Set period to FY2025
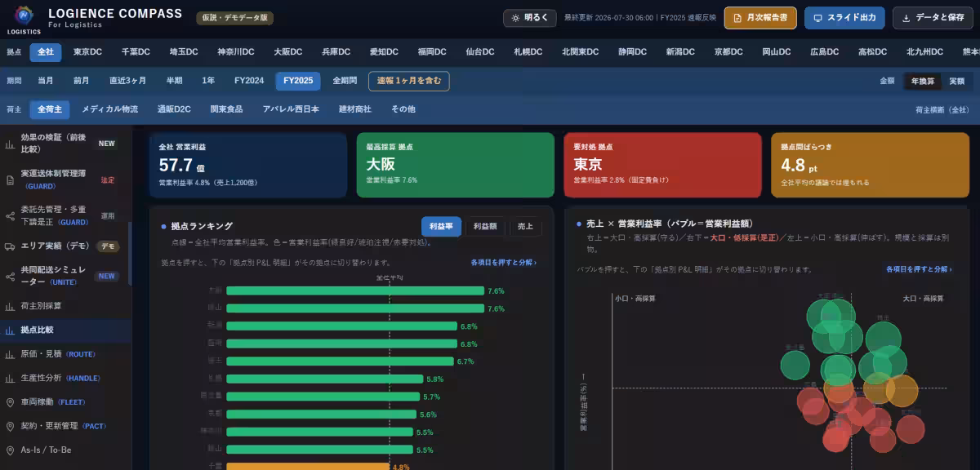 pos(298,81)
